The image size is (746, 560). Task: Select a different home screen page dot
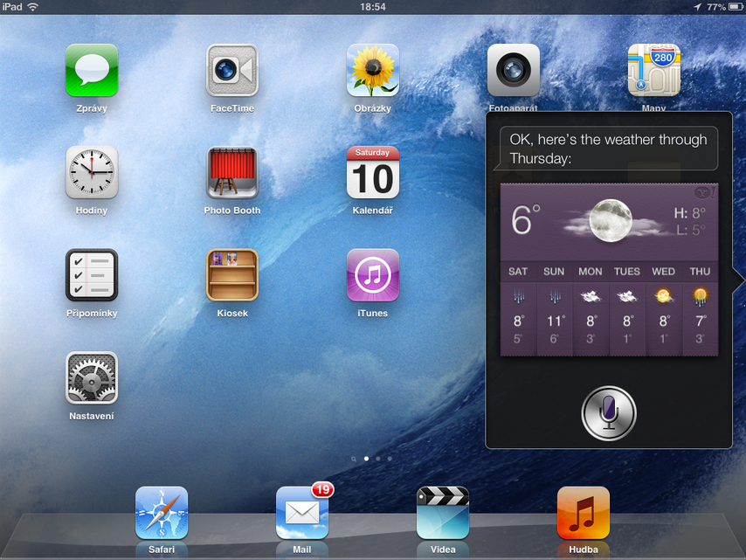point(378,458)
